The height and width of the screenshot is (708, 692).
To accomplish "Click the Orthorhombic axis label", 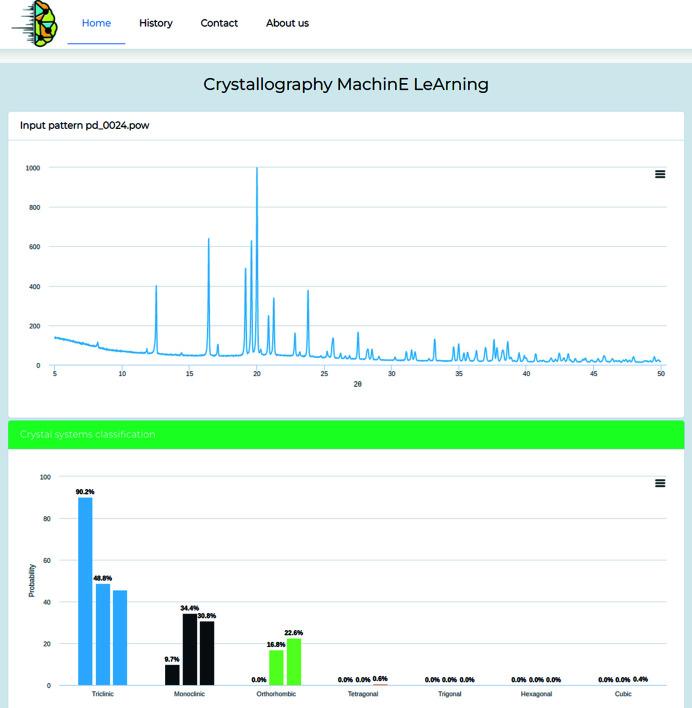I will (x=276, y=694).
